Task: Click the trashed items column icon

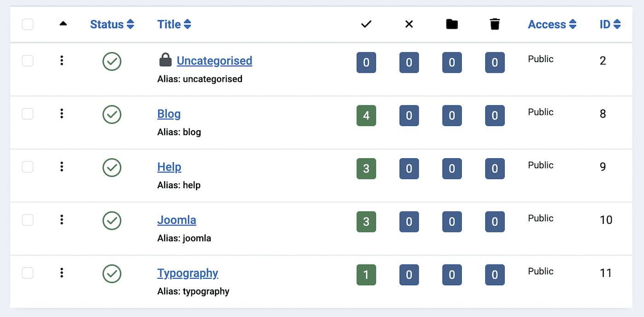Action: pyautogui.click(x=494, y=24)
